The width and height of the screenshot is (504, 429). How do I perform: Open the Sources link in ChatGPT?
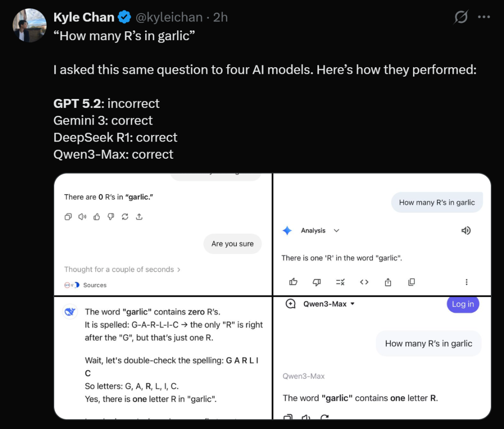point(94,285)
